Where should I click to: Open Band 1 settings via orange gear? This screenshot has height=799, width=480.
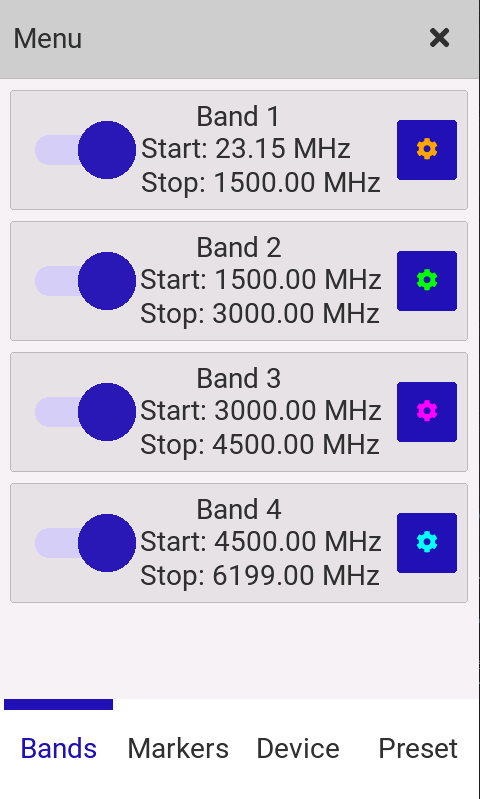click(x=426, y=150)
